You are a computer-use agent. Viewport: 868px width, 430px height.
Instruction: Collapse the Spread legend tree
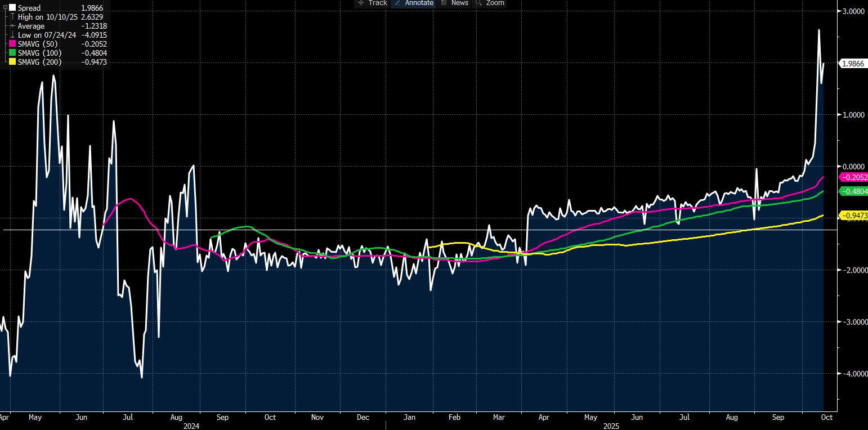[x=5, y=8]
